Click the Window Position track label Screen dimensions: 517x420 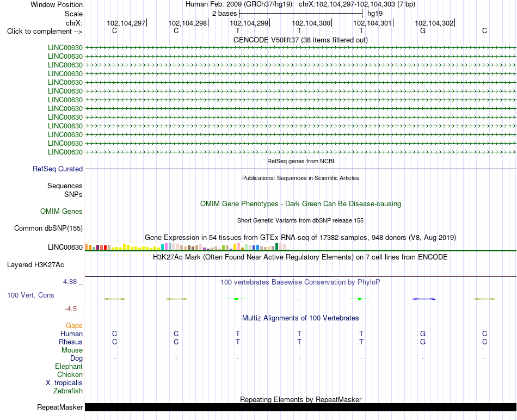pyautogui.click(x=57, y=4)
